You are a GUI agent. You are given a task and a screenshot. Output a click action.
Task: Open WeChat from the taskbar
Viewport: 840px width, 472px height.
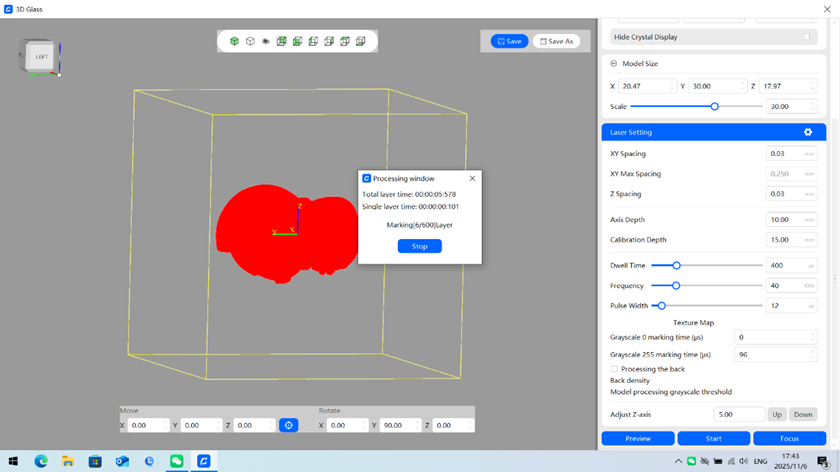tap(176, 461)
